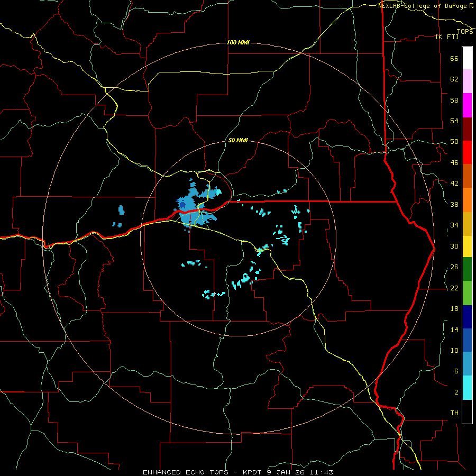This screenshot has width=476, height=476.
Task: Click the legend value '26'
Action: tap(454, 267)
